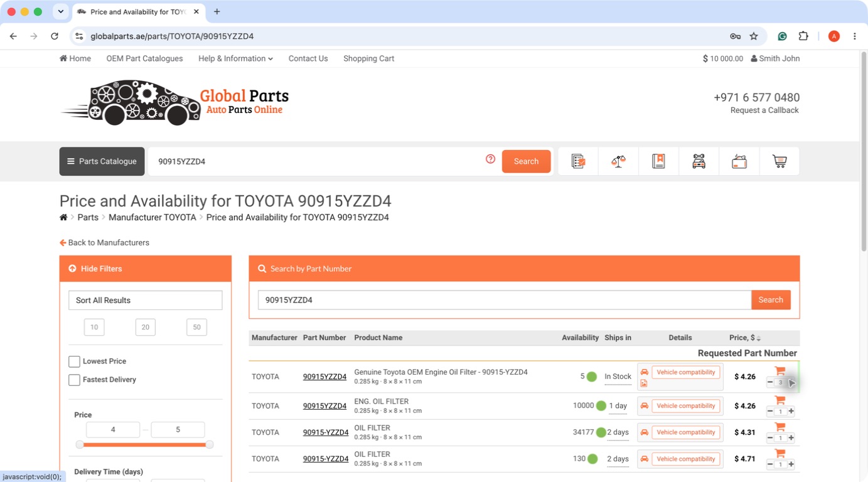Open Contact Us in the top menu

(x=308, y=58)
